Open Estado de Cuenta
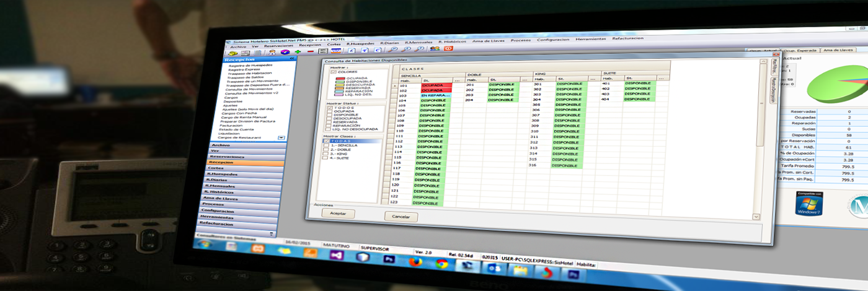This screenshot has height=291, width=868. 236,129
